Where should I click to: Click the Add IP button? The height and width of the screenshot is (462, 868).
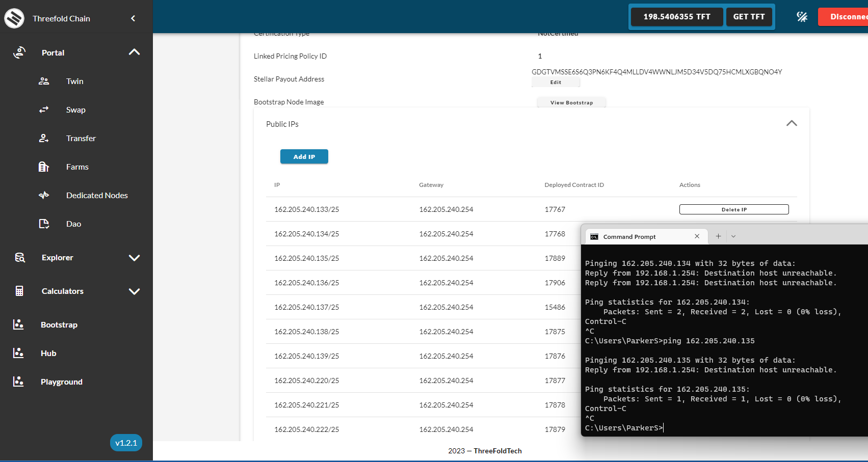[304, 156]
